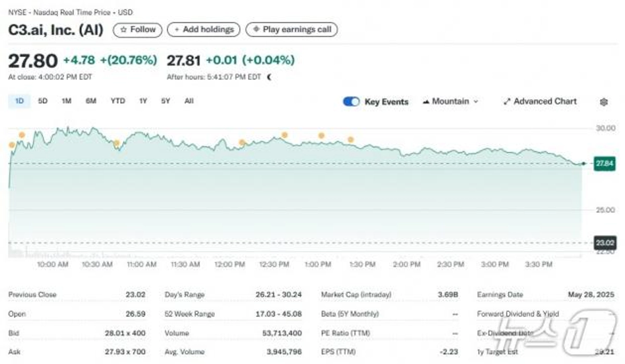
Task: Select the 1D time range tab
Action: [x=19, y=101]
